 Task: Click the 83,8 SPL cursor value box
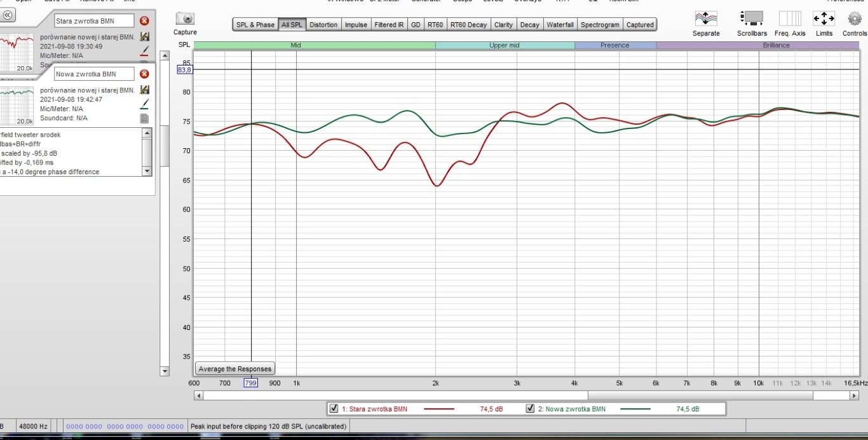(x=184, y=69)
